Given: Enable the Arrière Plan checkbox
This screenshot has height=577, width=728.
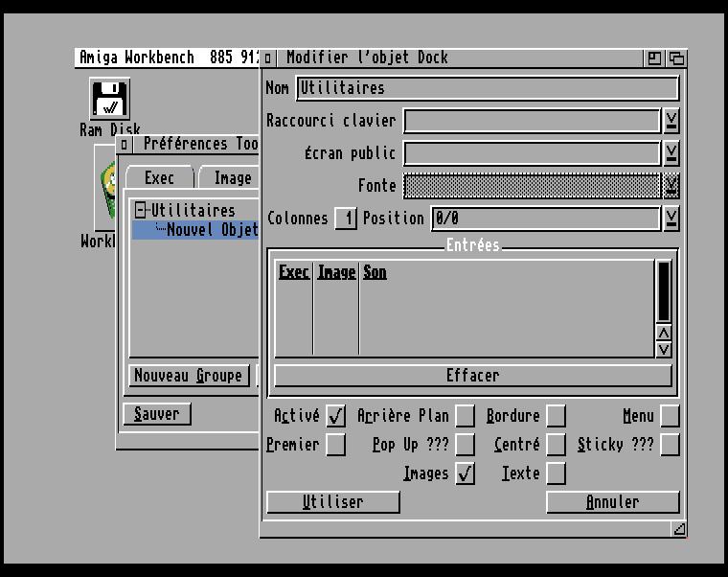Looking at the screenshot, I should 465,416.
